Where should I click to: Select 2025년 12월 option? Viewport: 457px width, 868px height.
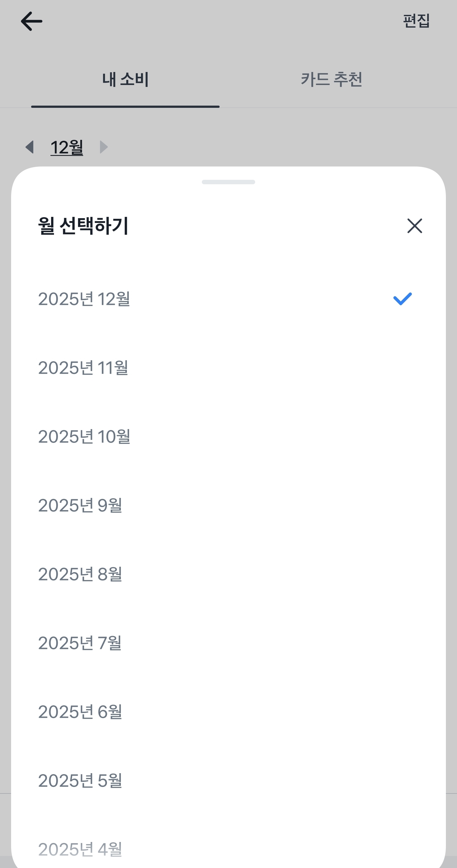tap(84, 299)
